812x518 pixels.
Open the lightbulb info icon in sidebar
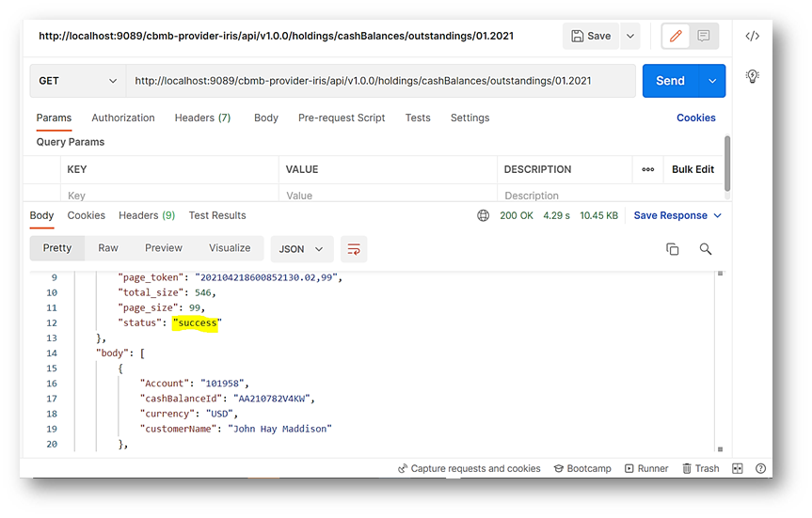point(752,76)
